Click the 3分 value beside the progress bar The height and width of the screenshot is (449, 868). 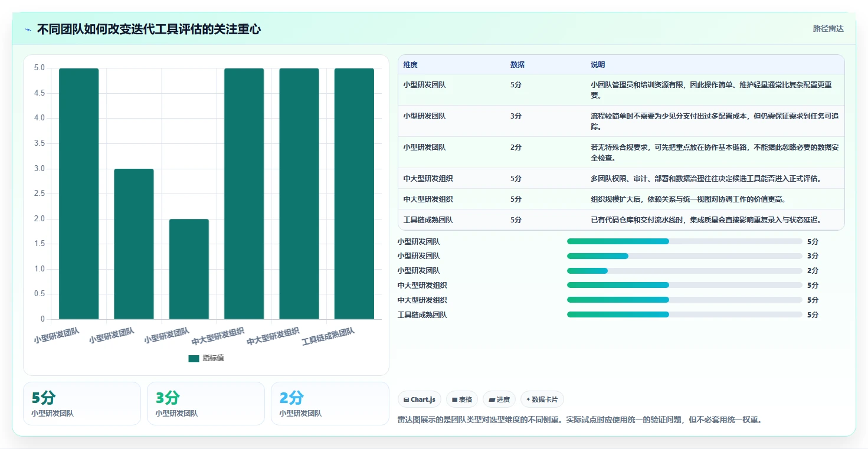tap(813, 256)
